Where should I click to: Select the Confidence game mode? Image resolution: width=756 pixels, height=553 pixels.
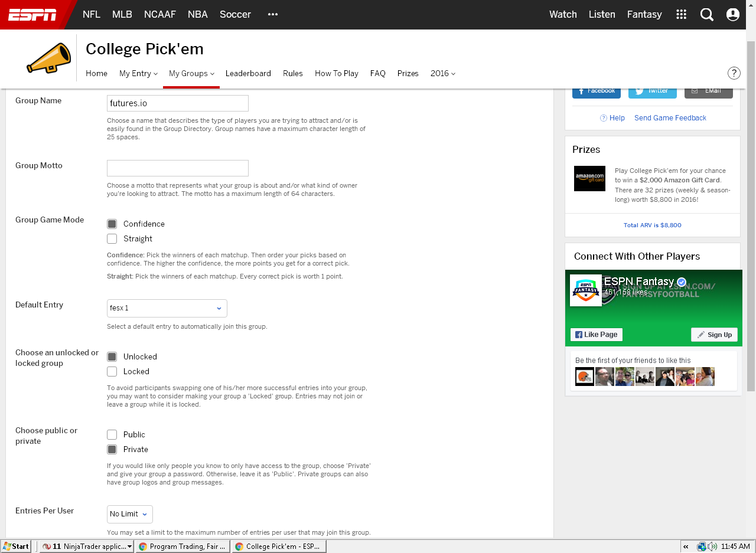pos(112,224)
